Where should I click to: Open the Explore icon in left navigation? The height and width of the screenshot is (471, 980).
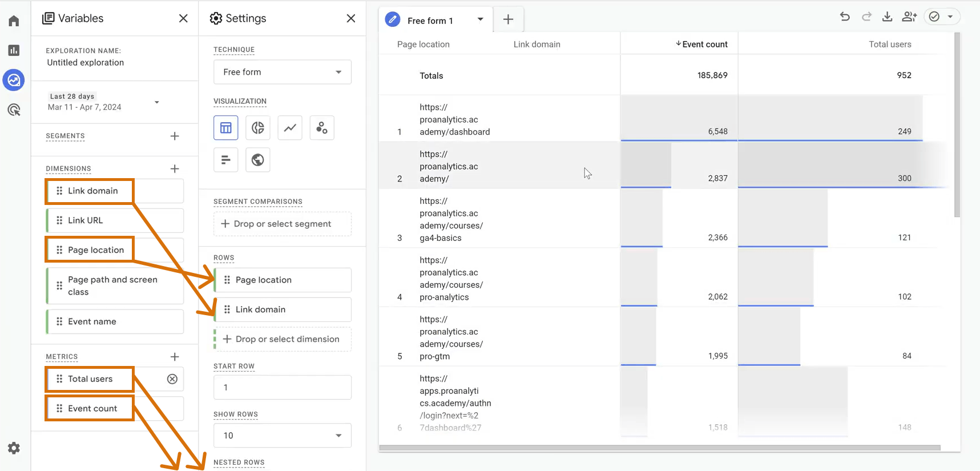tap(14, 80)
